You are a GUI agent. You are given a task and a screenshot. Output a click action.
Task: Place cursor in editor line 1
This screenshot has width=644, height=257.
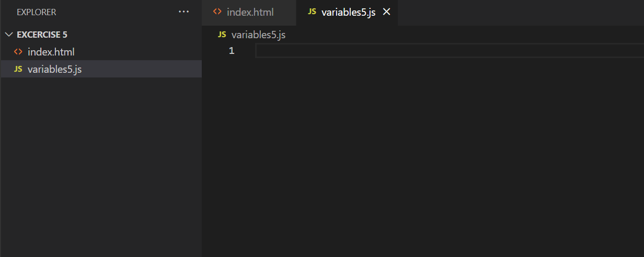[450, 51]
